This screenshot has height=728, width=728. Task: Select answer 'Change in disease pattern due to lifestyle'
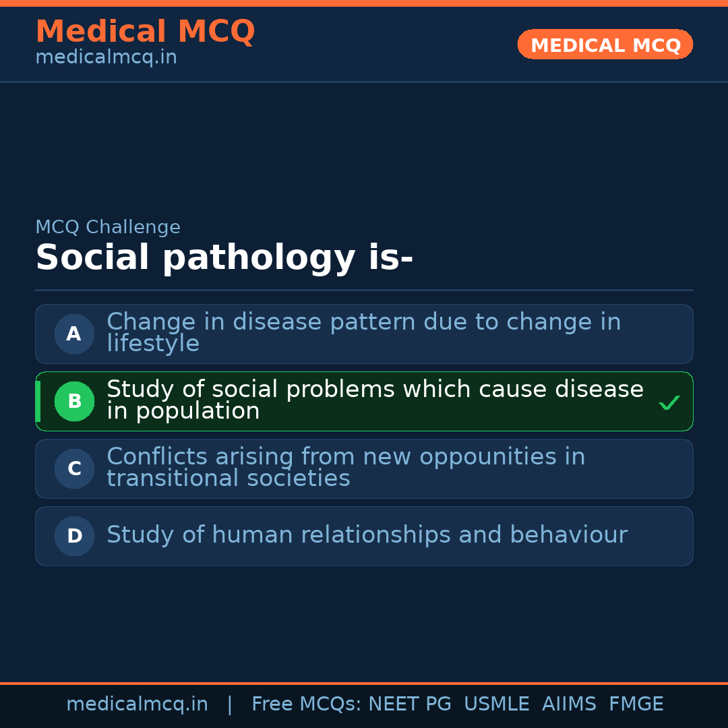click(x=363, y=333)
